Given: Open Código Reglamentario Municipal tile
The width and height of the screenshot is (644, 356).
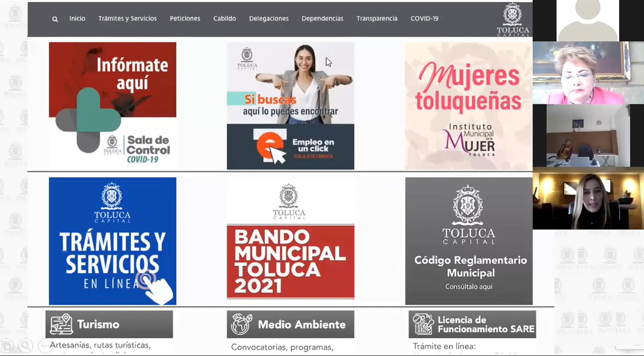Looking at the screenshot, I should 469,241.
